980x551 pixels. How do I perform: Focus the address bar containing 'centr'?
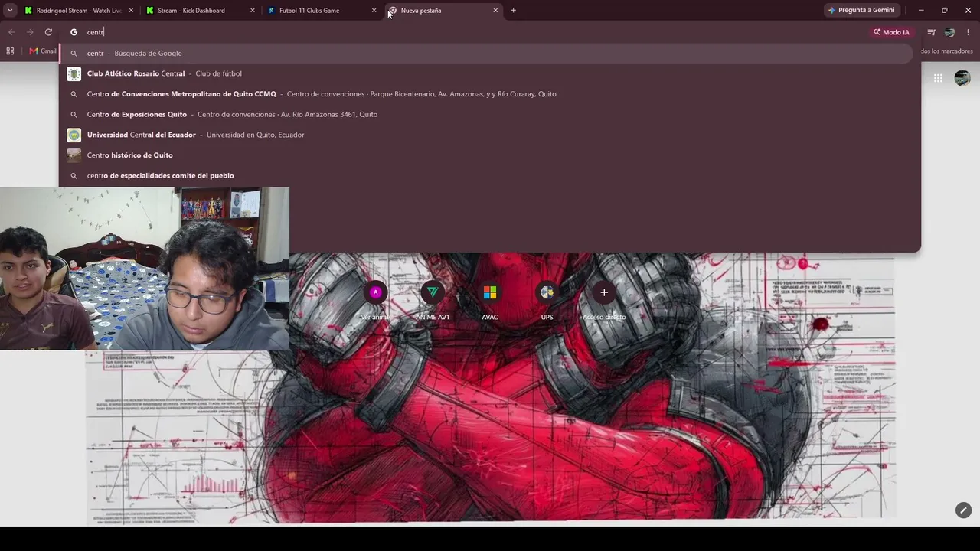pos(475,32)
